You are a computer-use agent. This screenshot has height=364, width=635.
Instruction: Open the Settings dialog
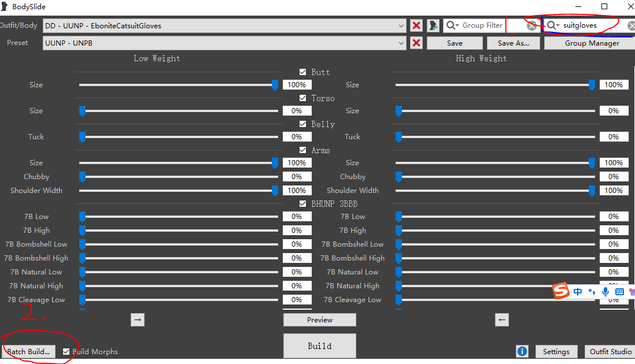click(x=556, y=351)
